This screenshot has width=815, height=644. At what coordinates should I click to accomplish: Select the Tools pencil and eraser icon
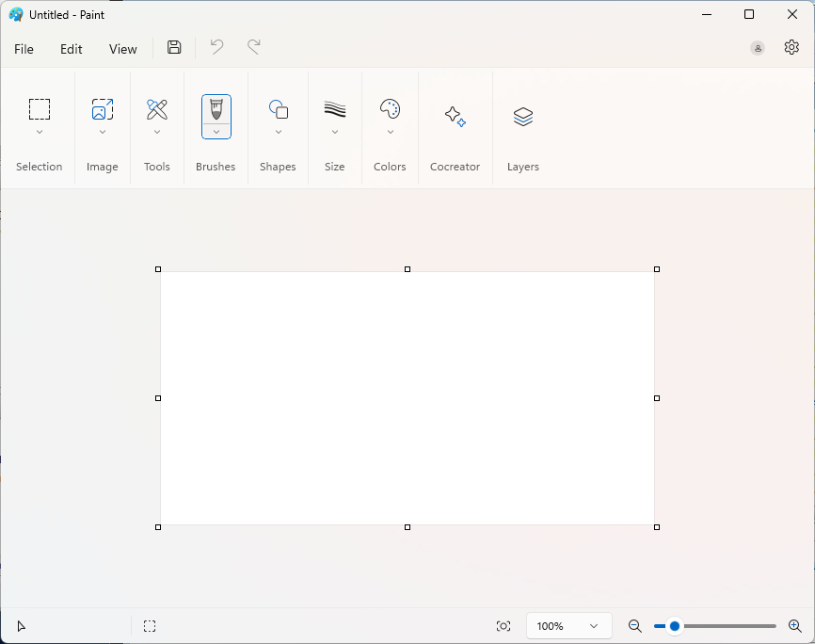click(x=157, y=109)
